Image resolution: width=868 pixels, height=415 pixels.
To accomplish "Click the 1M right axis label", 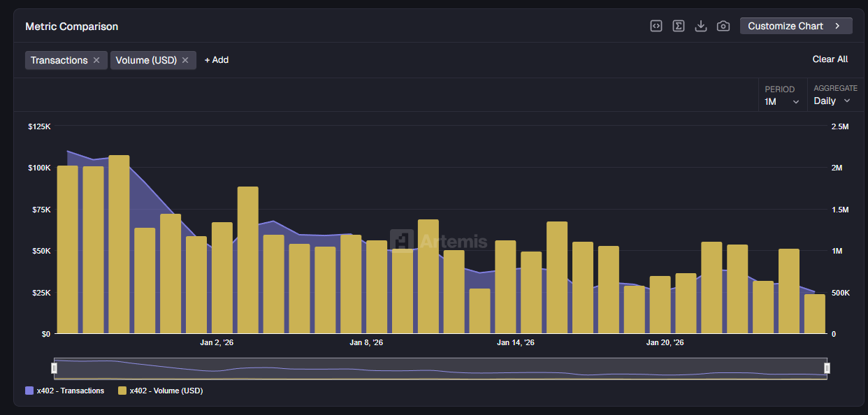I will tap(837, 251).
